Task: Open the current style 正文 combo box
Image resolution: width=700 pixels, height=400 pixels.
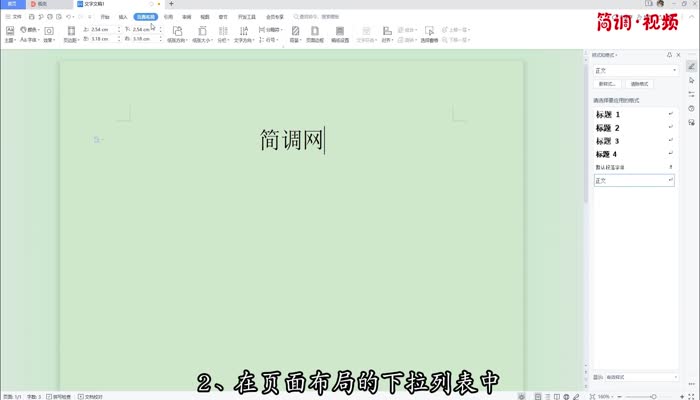Action: [635, 71]
